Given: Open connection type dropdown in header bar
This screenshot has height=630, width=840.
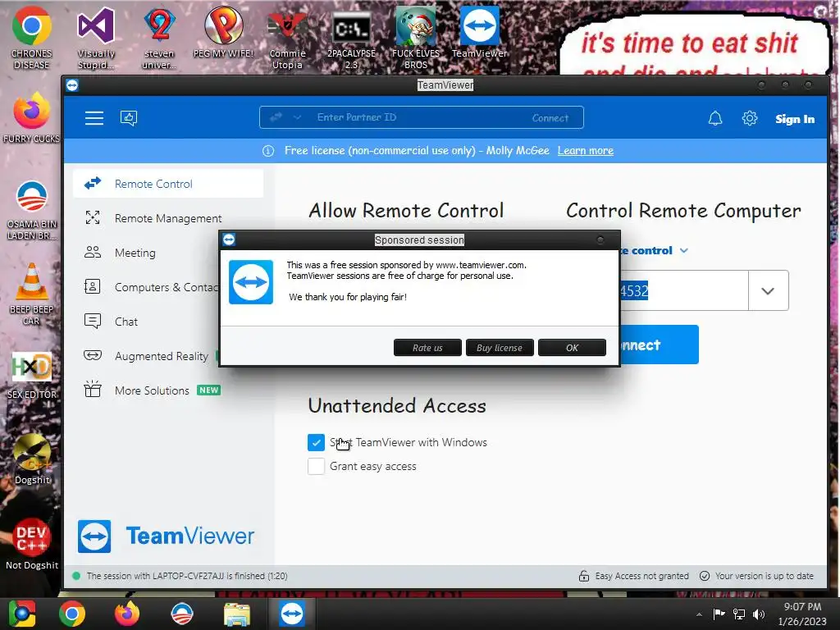Looking at the screenshot, I should [297, 117].
